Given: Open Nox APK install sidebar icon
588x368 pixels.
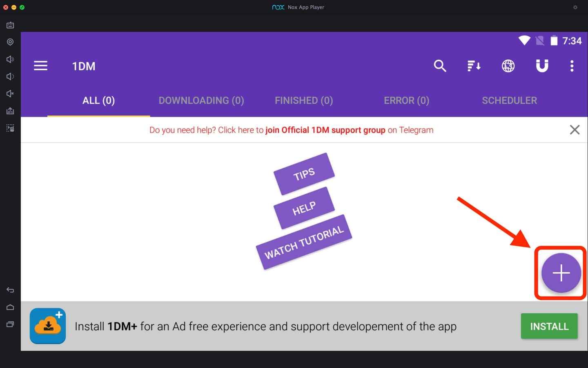Looking at the screenshot, I should [x=10, y=111].
